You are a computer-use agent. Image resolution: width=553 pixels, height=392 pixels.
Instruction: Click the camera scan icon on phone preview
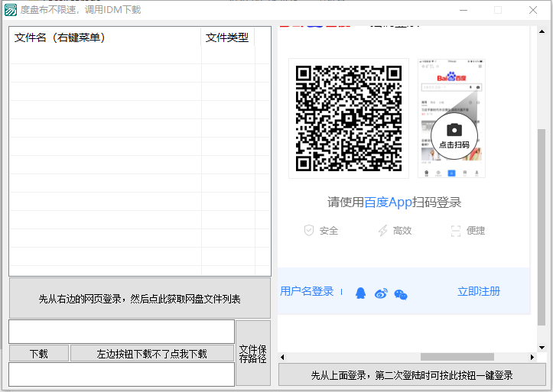[454, 130]
